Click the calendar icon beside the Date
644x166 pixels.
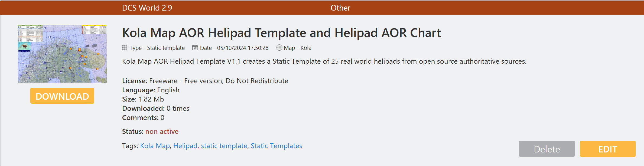coord(195,48)
